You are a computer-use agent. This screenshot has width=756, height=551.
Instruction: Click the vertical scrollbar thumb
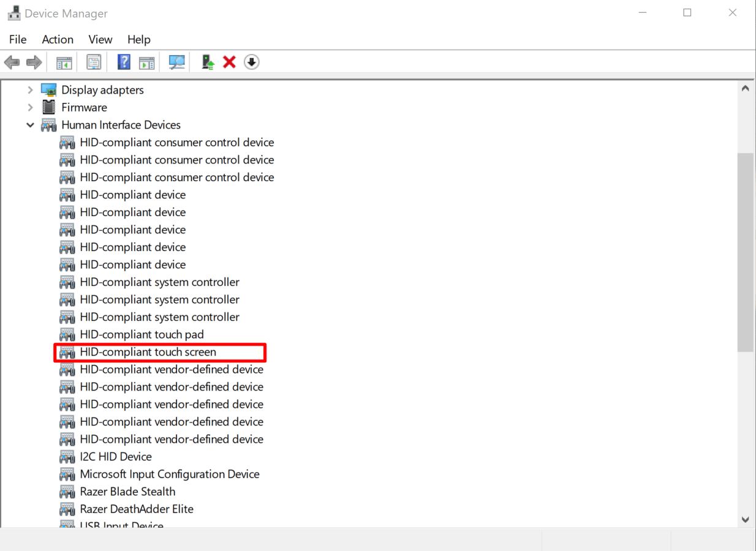745,252
